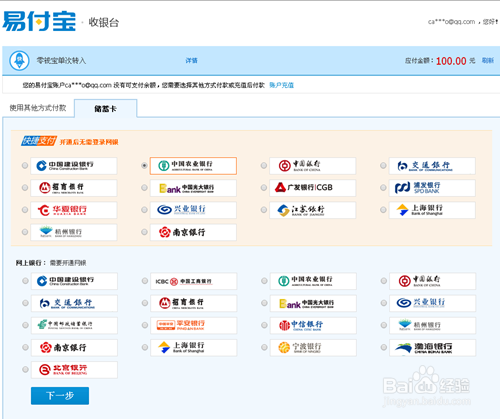Tick radio for 兴业银行 under 网上银行
This screenshot has height=419, width=500.
[384, 303]
